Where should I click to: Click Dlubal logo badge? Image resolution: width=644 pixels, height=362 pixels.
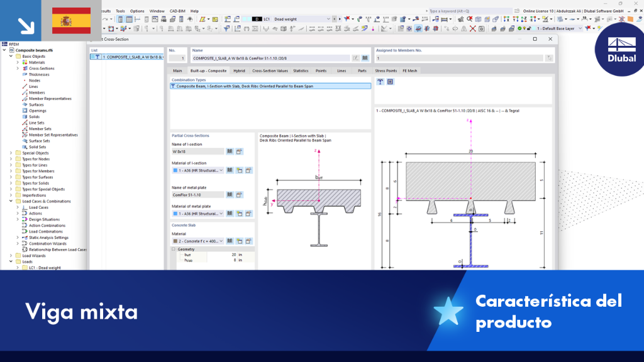point(620,50)
